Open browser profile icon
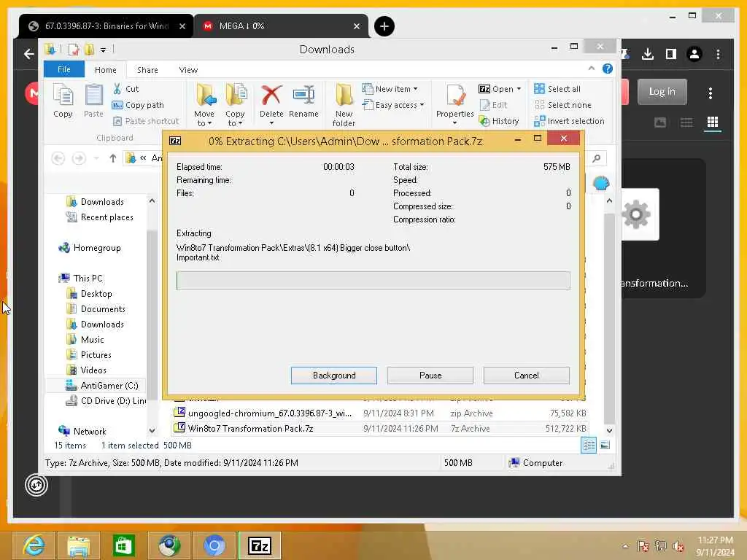 click(x=694, y=54)
